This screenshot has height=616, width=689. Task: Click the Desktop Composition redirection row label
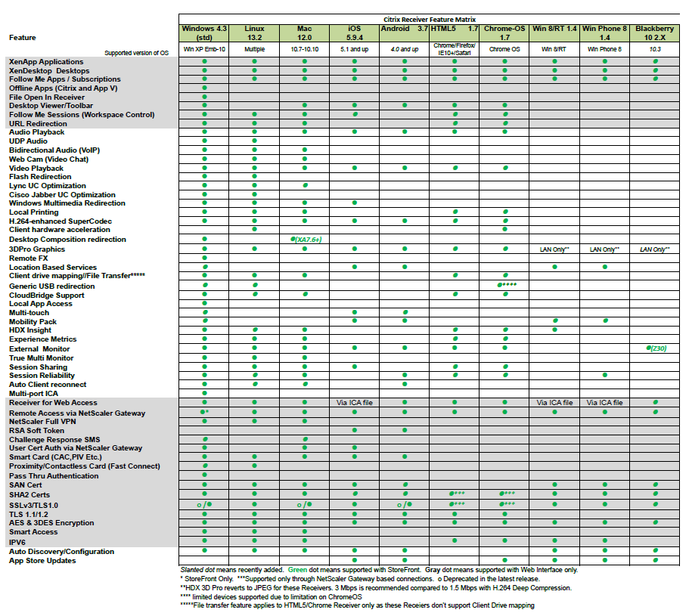pyautogui.click(x=67, y=240)
